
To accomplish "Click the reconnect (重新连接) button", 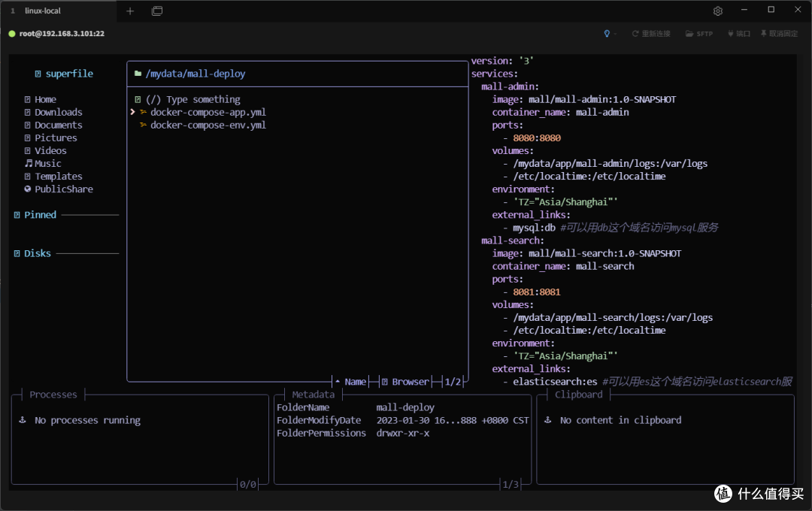I will click(651, 34).
